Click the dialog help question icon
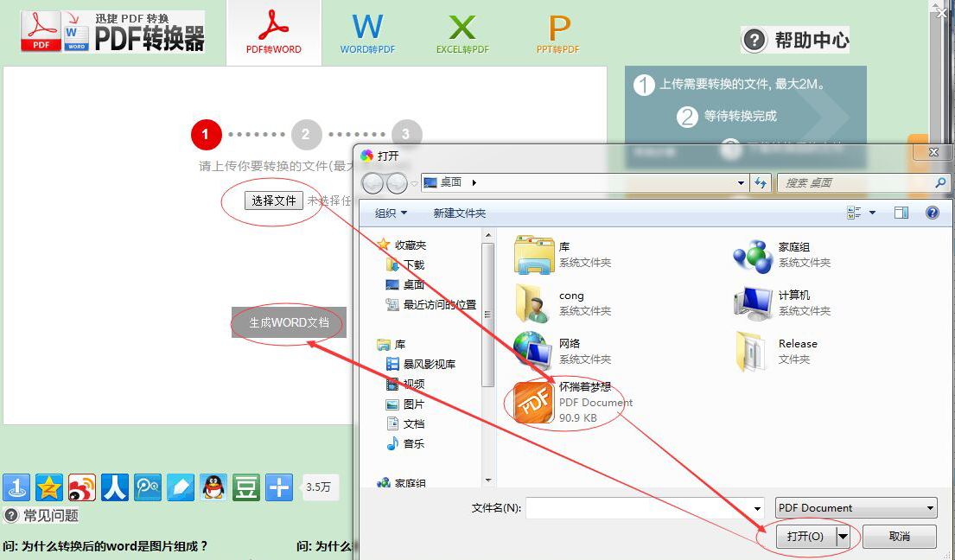This screenshot has height=560, width=955. point(932,213)
